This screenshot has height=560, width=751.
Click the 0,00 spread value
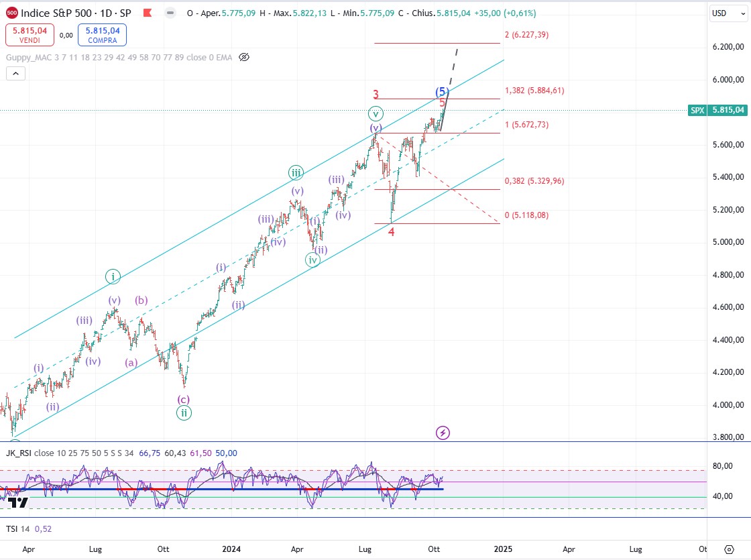[x=66, y=36]
